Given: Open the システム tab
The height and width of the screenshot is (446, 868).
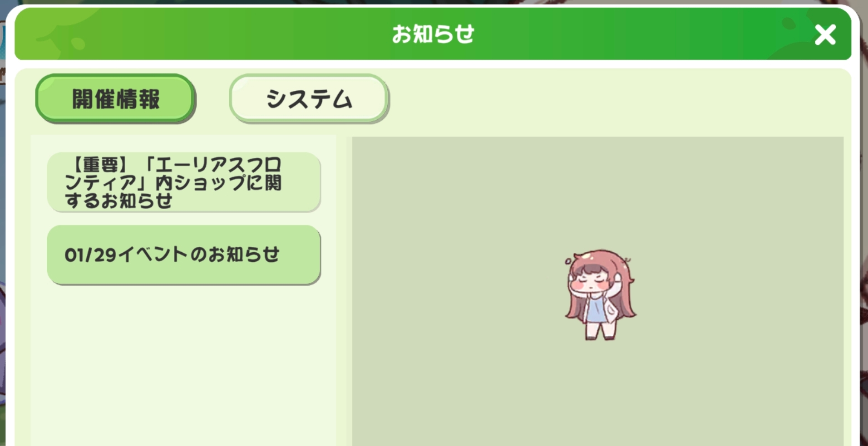Looking at the screenshot, I should 309,98.
